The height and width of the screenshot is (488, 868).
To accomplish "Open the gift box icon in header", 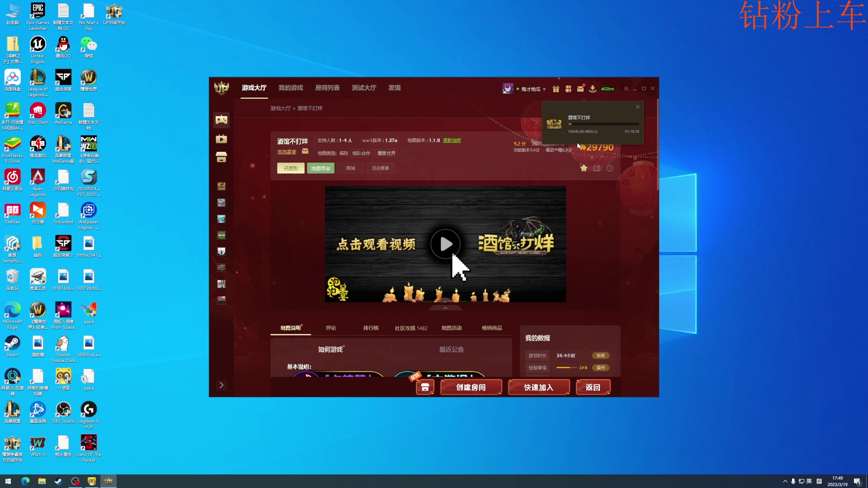I will (x=556, y=89).
